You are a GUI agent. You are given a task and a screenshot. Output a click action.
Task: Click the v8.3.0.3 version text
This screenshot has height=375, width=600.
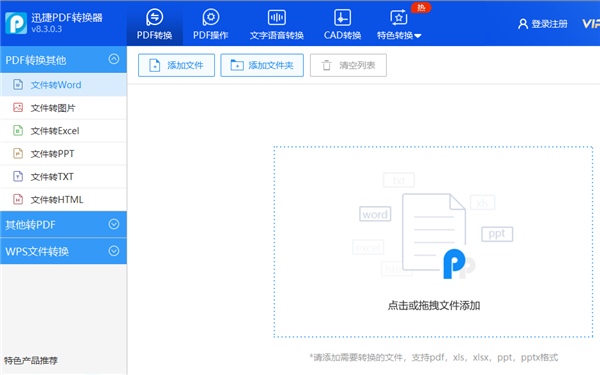[47, 29]
